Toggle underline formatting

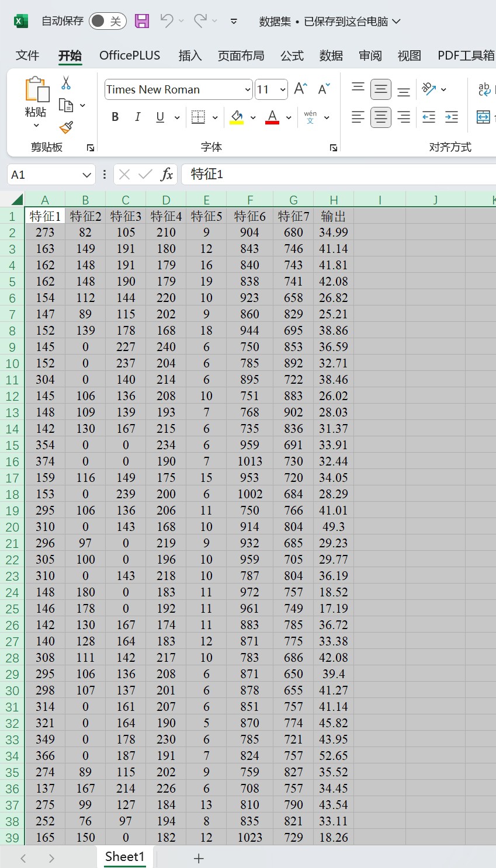coord(160,117)
